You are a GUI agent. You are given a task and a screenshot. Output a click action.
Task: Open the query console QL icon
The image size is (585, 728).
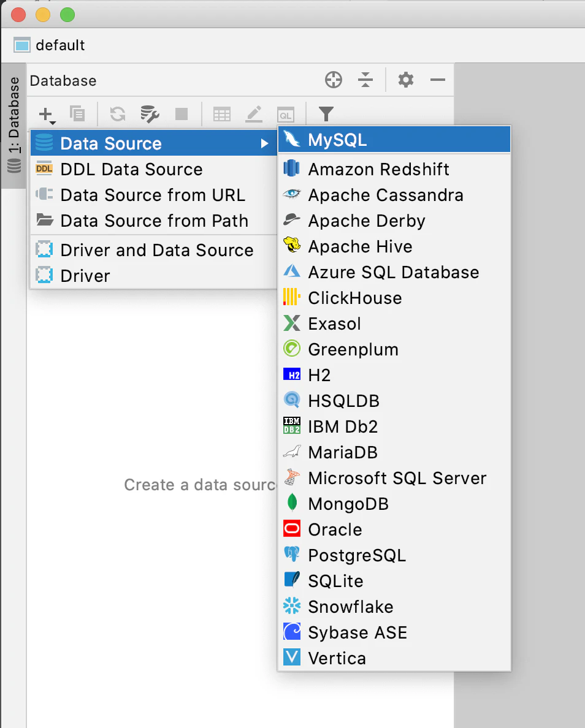click(x=285, y=114)
